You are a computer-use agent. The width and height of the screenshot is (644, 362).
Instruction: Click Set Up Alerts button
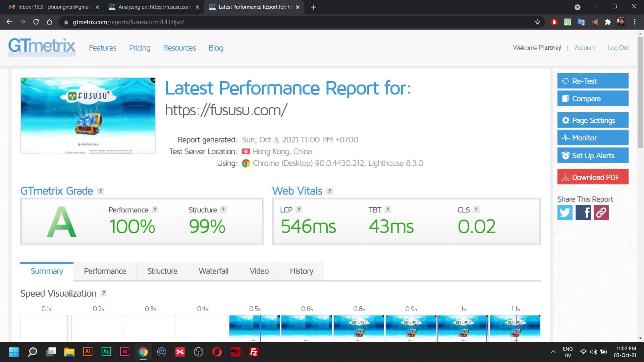[x=593, y=156]
